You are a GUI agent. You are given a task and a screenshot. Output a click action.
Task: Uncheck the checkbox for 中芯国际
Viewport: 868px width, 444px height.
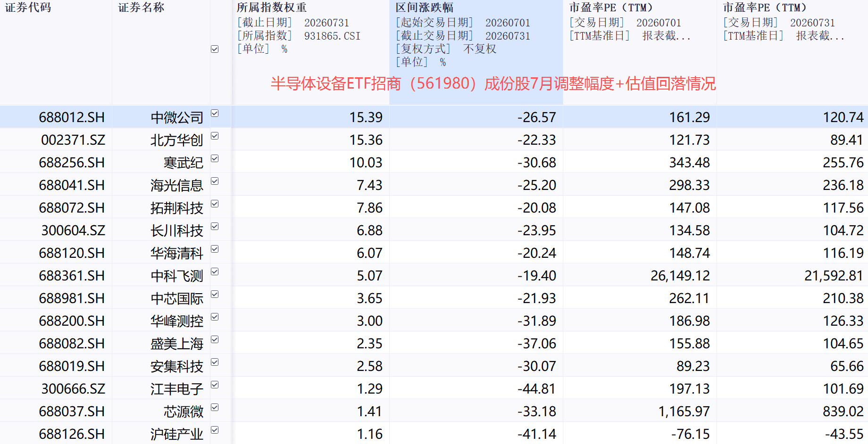(215, 294)
